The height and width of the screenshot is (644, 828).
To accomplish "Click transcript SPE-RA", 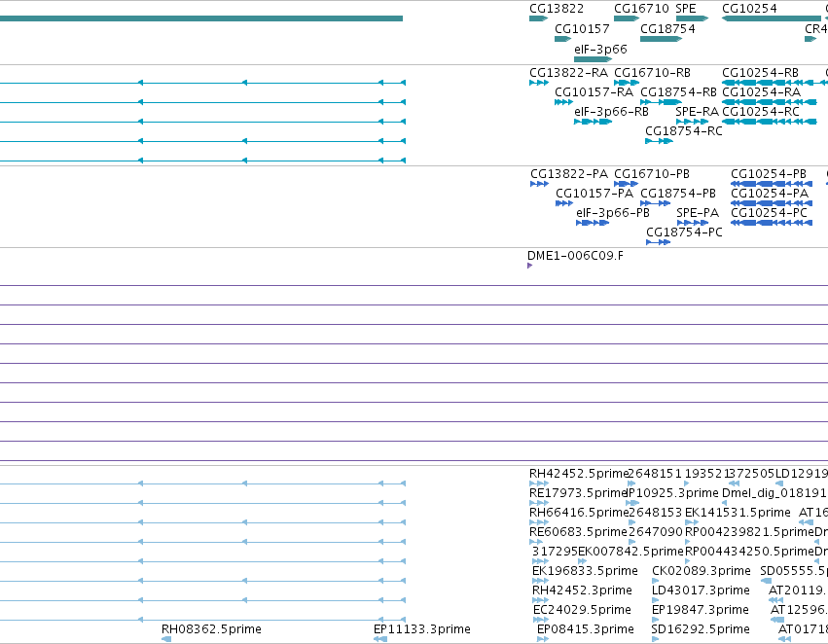I will tap(697, 112).
